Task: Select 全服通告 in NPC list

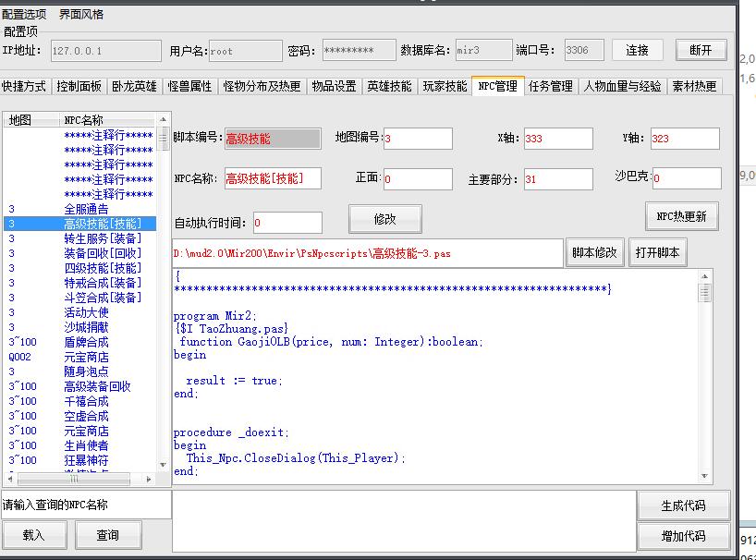Action: pos(86,210)
